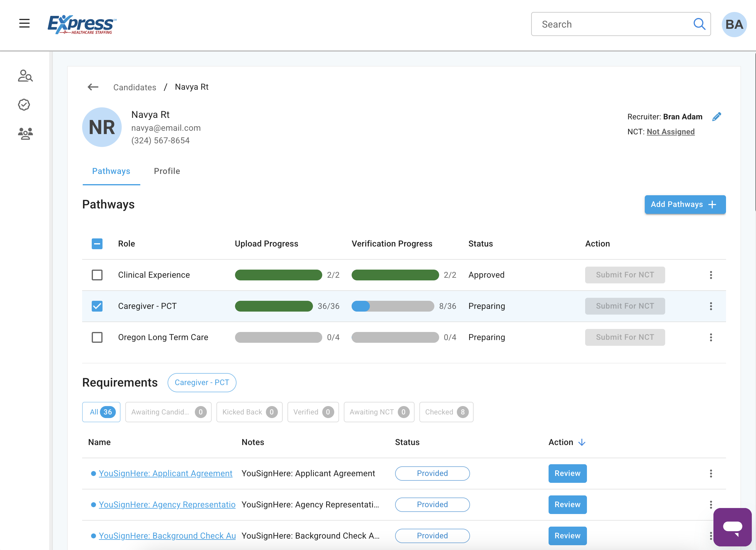756x550 pixels.
Task: Edit recruiter using the pencil icon
Action: pyautogui.click(x=716, y=117)
